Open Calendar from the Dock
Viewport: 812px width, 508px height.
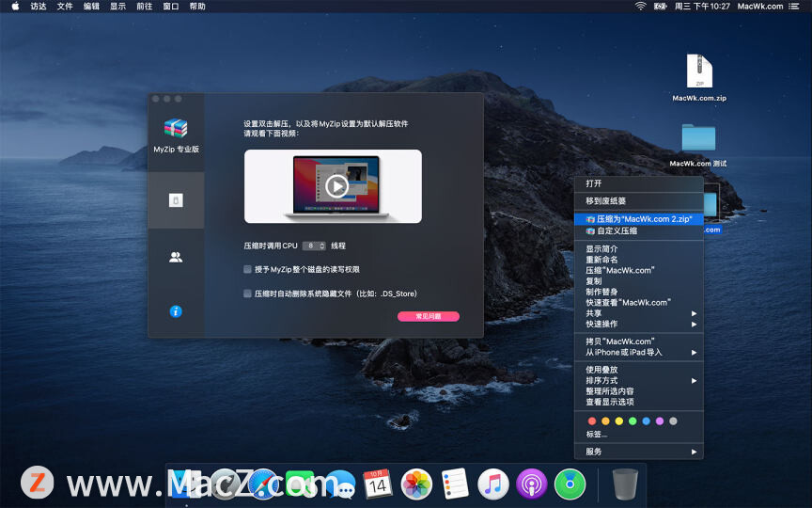(378, 484)
